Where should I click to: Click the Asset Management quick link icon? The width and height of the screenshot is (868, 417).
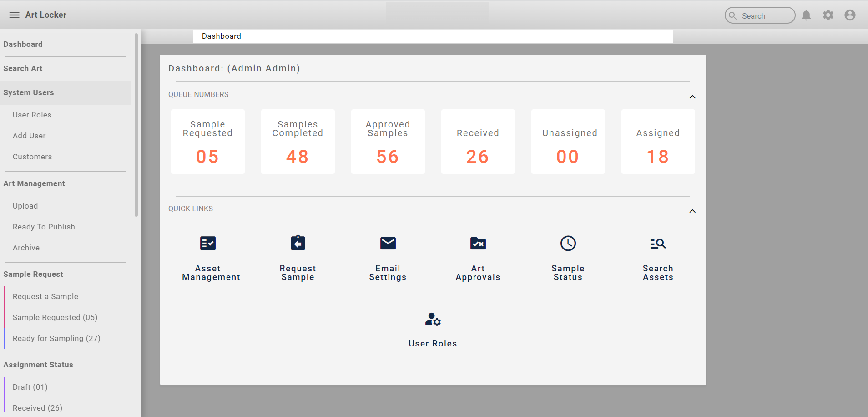click(x=208, y=244)
